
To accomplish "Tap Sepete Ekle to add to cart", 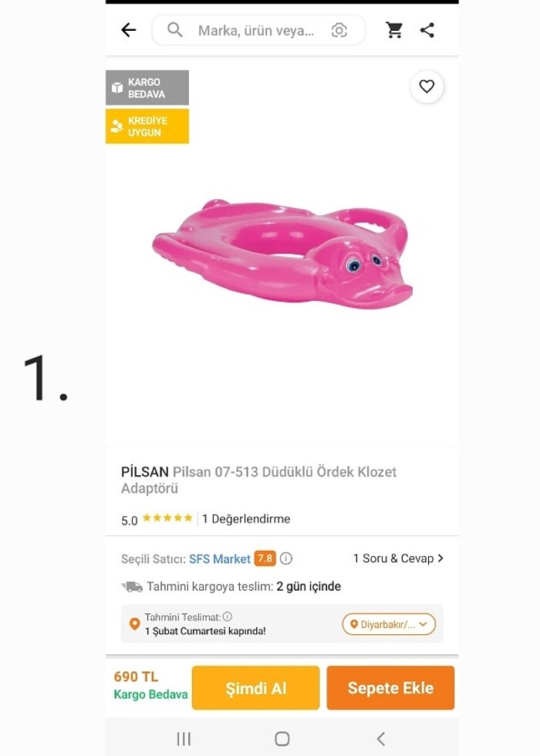I will coord(390,687).
